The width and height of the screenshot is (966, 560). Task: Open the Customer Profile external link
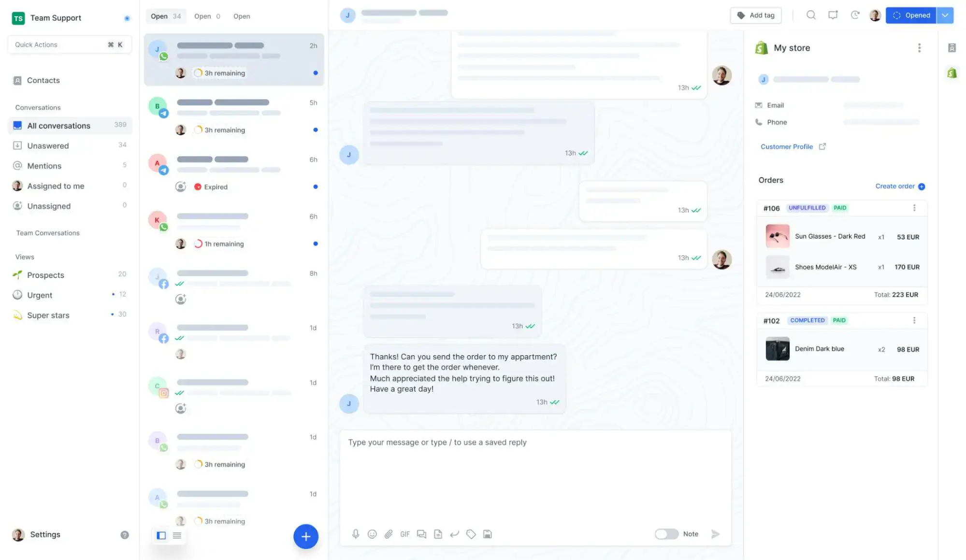[822, 147]
